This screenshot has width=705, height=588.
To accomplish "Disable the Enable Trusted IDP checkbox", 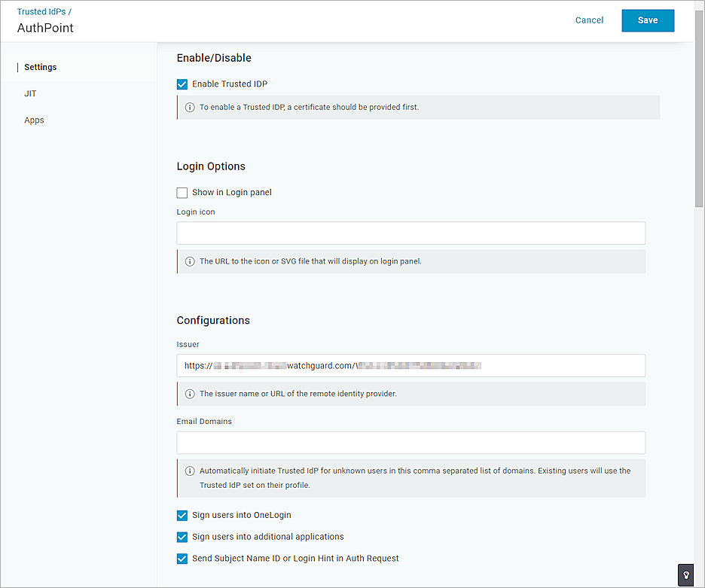I will point(182,84).
